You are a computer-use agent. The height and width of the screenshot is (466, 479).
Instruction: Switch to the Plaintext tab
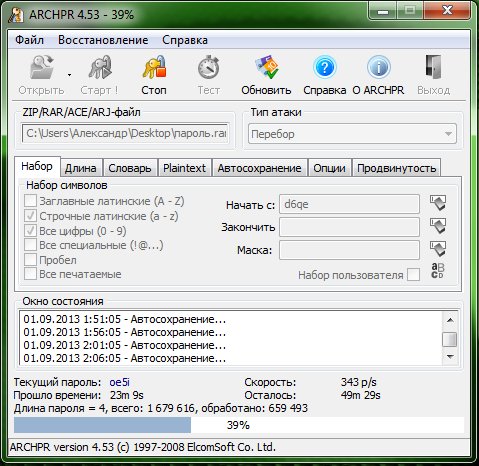[185, 168]
